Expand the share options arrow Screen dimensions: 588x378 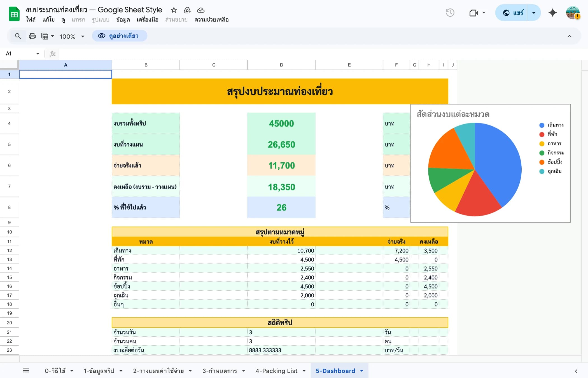533,13
